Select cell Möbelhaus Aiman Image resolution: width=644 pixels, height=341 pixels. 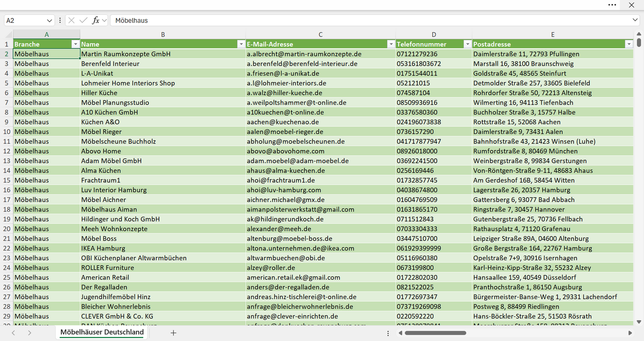[x=163, y=210]
